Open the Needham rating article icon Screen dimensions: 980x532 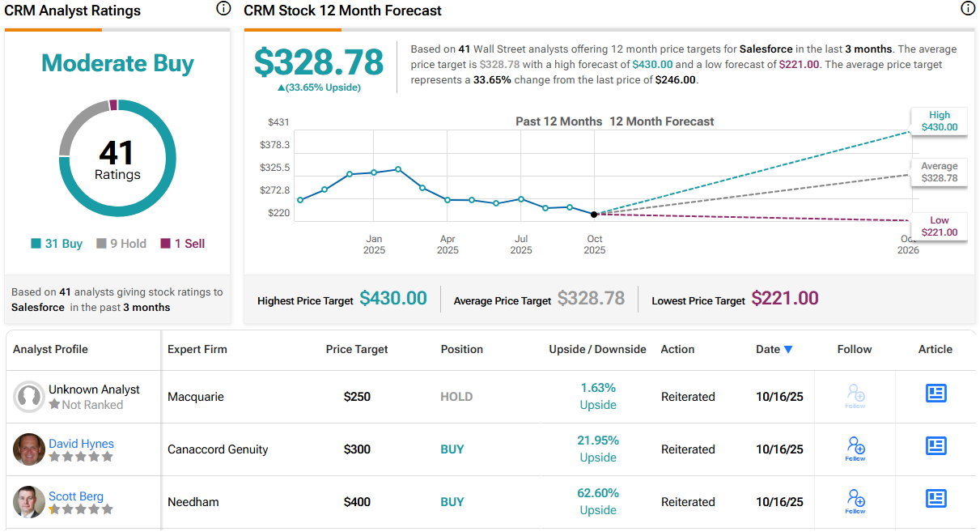[935, 499]
